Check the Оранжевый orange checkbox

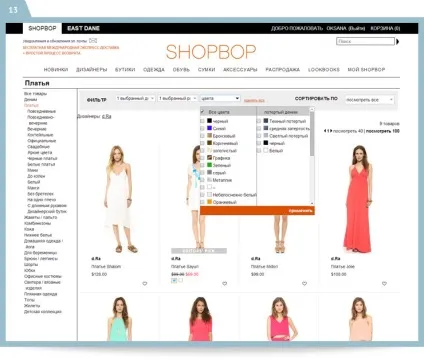[x=202, y=202]
